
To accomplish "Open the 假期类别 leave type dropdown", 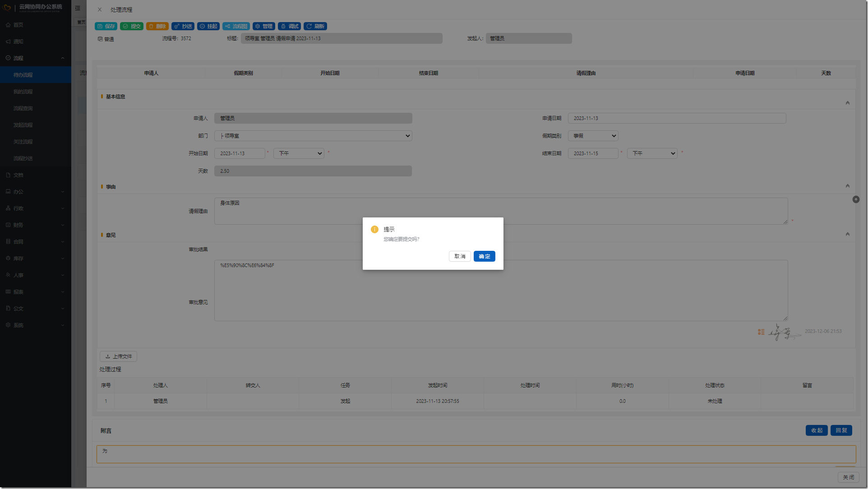I will point(593,136).
